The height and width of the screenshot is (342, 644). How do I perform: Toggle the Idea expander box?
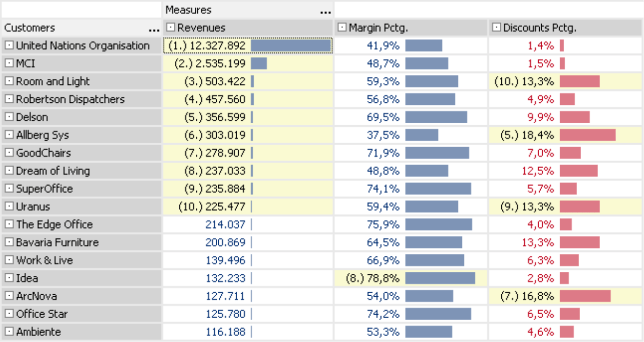point(9,278)
